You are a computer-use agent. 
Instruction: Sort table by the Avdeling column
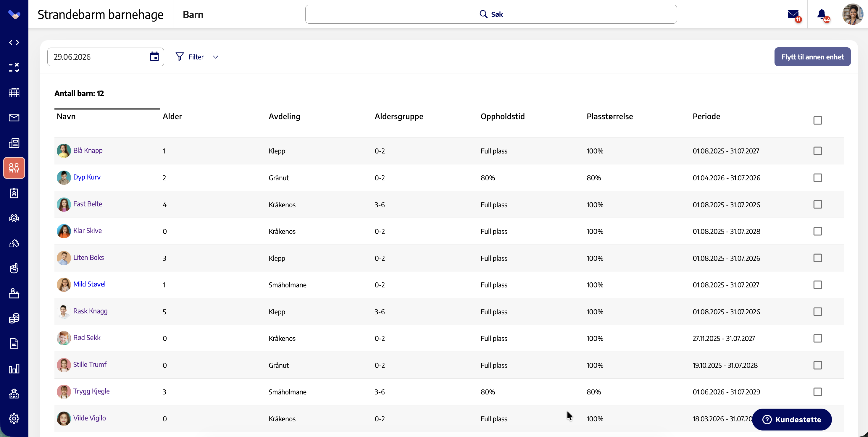(284, 116)
